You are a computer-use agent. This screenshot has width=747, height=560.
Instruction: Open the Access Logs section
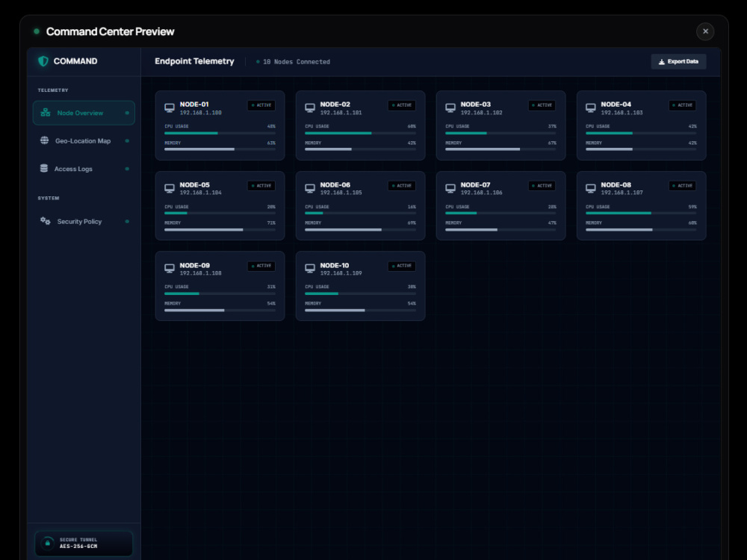(x=84, y=169)
